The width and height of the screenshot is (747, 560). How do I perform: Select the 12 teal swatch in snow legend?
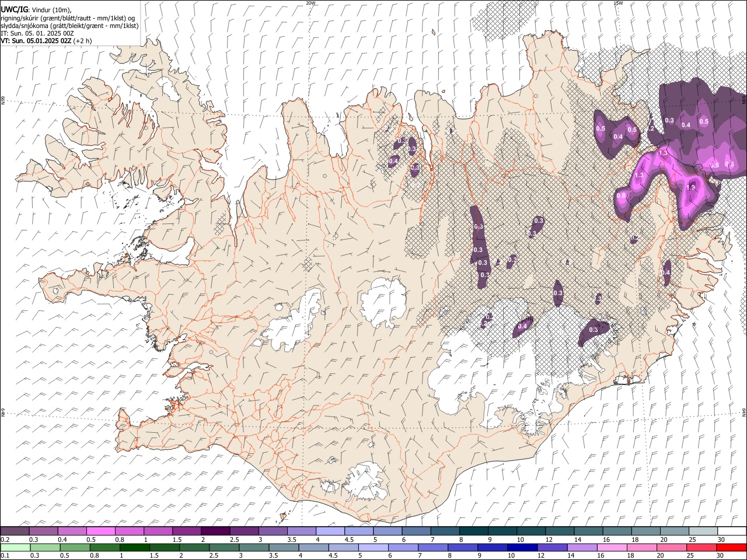560,531
